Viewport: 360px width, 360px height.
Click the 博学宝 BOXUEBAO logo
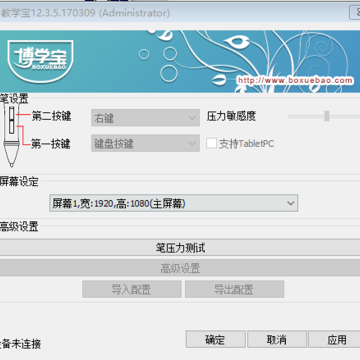40,61
